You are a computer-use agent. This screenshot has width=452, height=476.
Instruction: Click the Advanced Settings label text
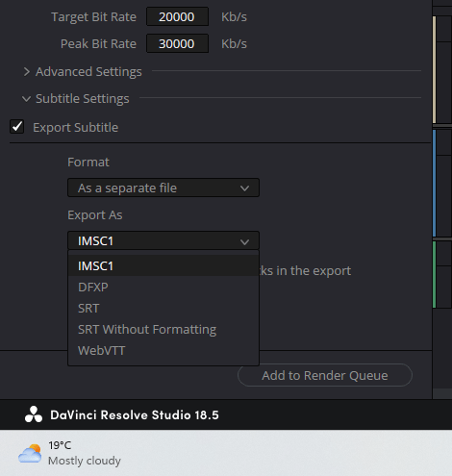point(88,72)
